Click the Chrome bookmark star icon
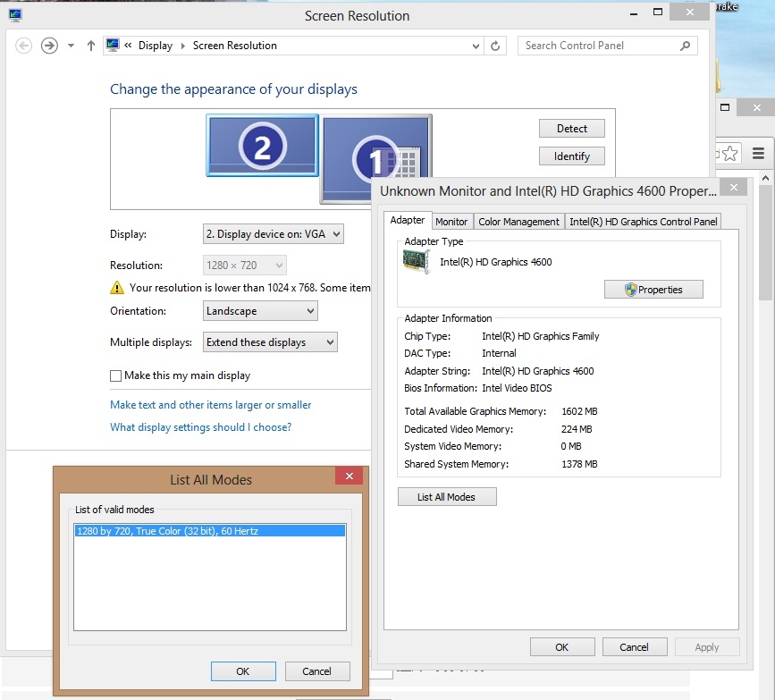 (x=730, y=153)
